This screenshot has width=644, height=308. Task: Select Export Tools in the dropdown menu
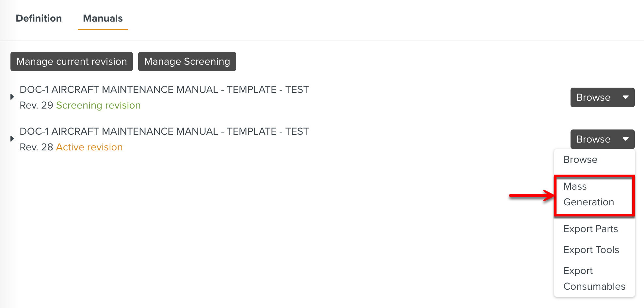click(591, 250)
